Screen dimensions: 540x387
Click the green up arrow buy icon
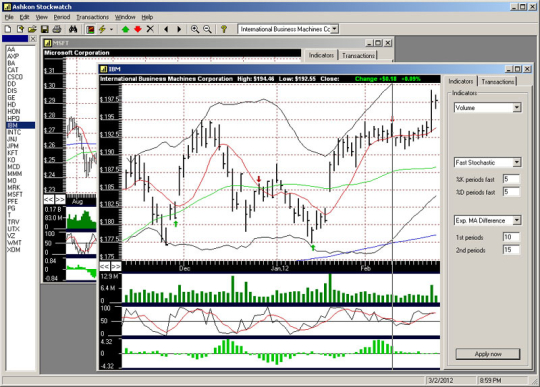pyautogui.click(x=125, y=29)
